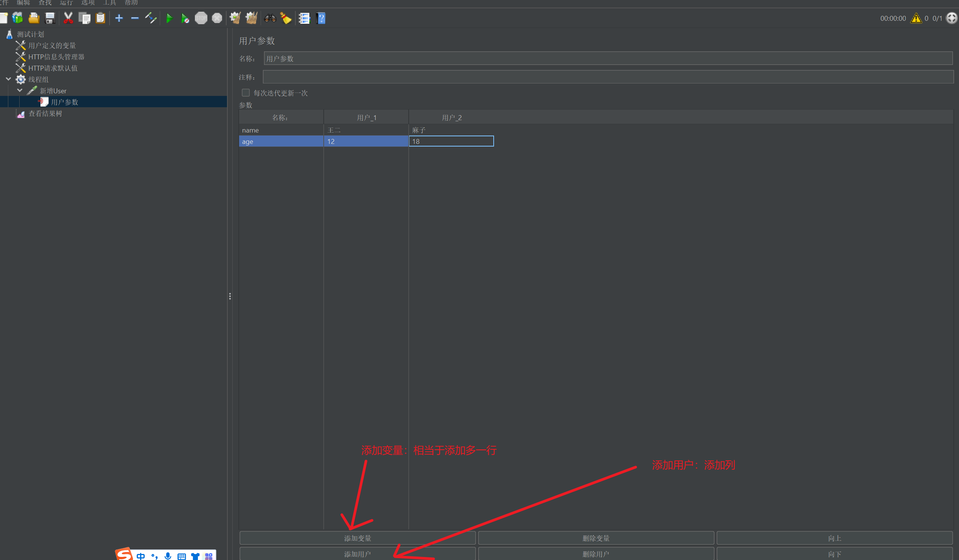Click the Save floppy disk icon
959x560 pixels.
point(50,18)
